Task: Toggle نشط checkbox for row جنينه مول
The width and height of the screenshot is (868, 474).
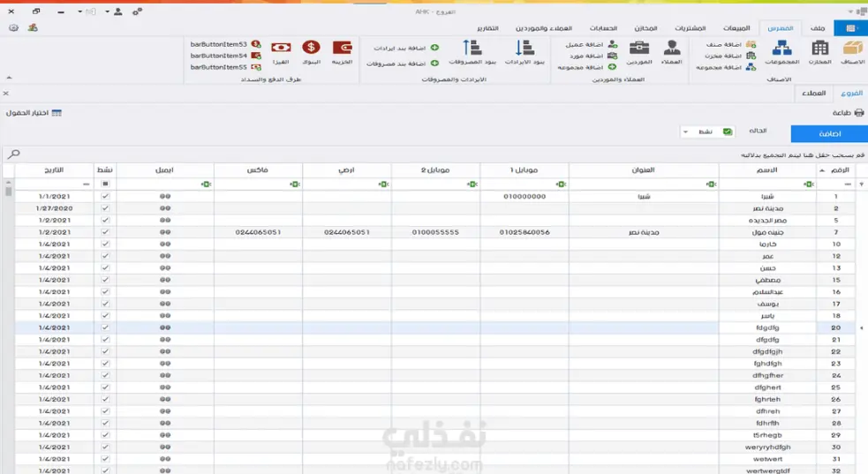Action: pyautogui.click(x=105, y=232)
